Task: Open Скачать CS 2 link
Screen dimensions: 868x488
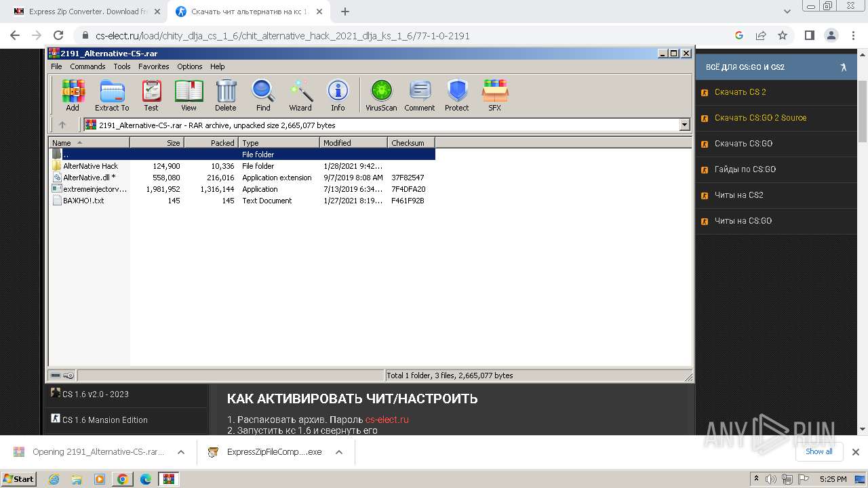Action: 740,92
